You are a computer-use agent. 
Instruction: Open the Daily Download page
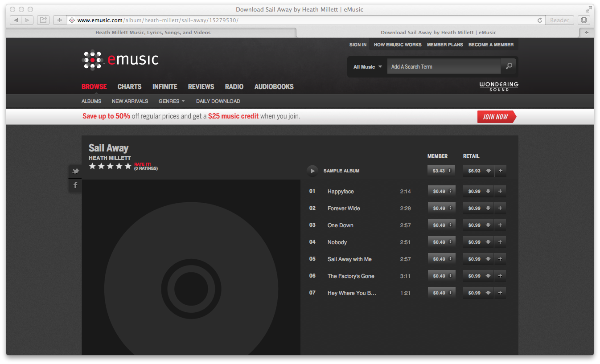(x=218, y=101)
